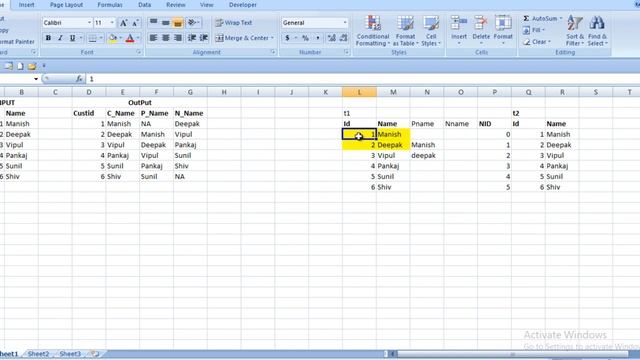This screenshot has height=360, width=640.
Task: Decrease decimal places
Action: coord(343,38)
